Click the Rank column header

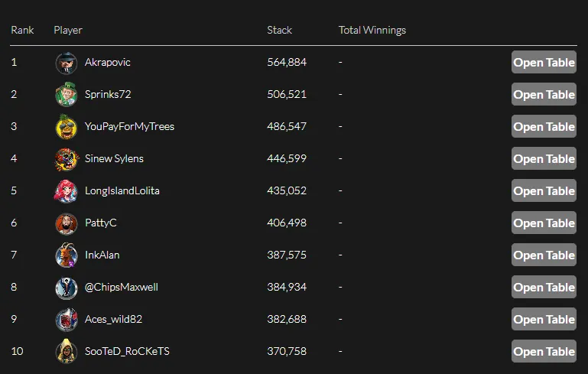[22, 31]
